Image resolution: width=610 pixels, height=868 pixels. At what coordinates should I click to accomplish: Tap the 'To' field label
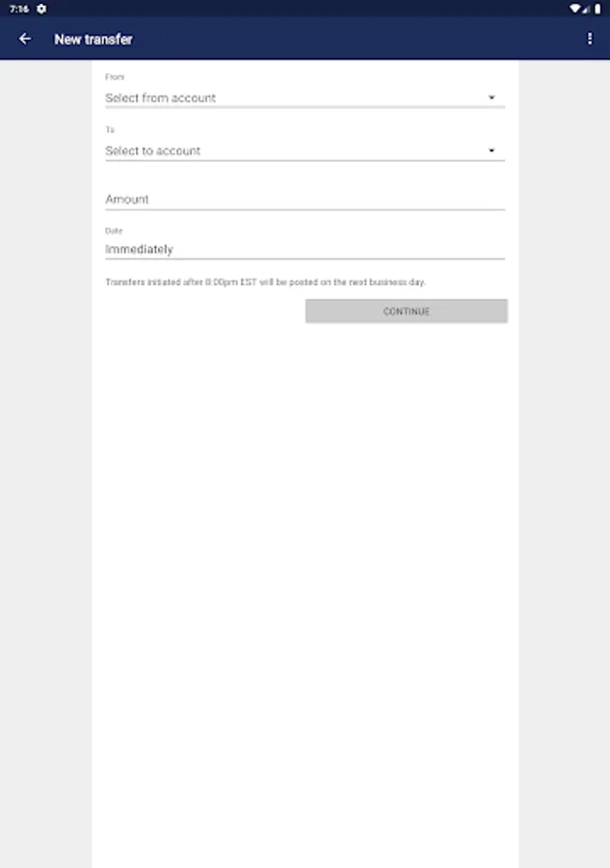coord(110,129)
